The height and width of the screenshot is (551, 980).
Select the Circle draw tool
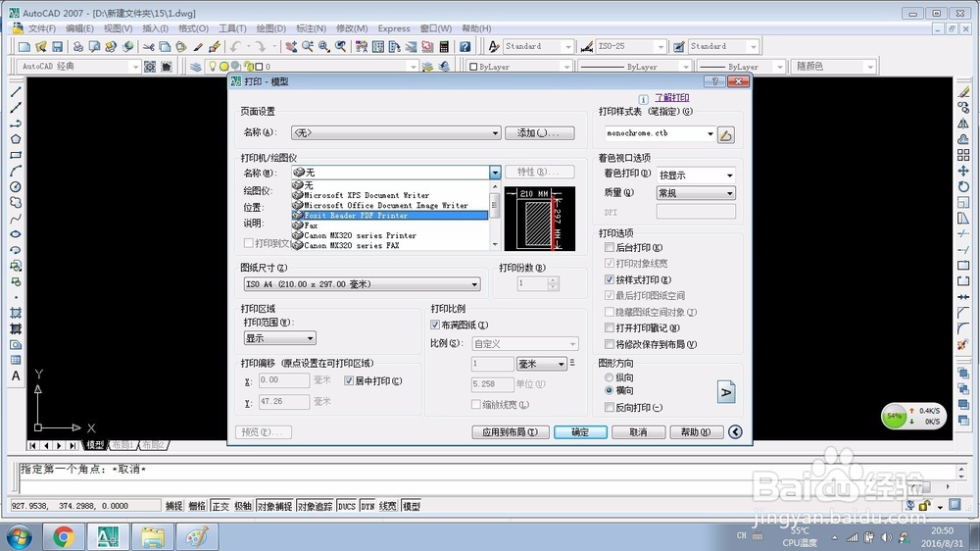(x=16, y=186)
